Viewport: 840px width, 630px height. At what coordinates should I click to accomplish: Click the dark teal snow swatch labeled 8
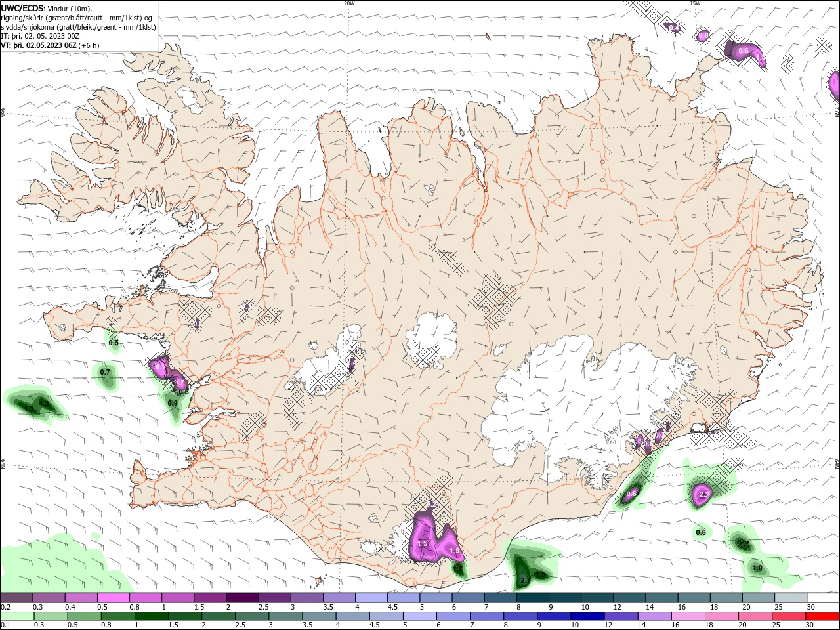[532, 598]
